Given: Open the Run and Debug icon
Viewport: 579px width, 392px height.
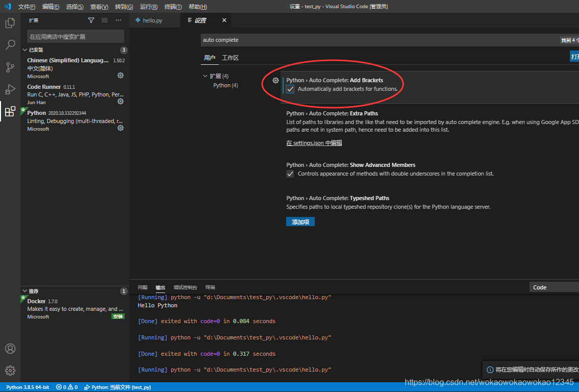Looking at the screenshot, I should coord(10,89).
